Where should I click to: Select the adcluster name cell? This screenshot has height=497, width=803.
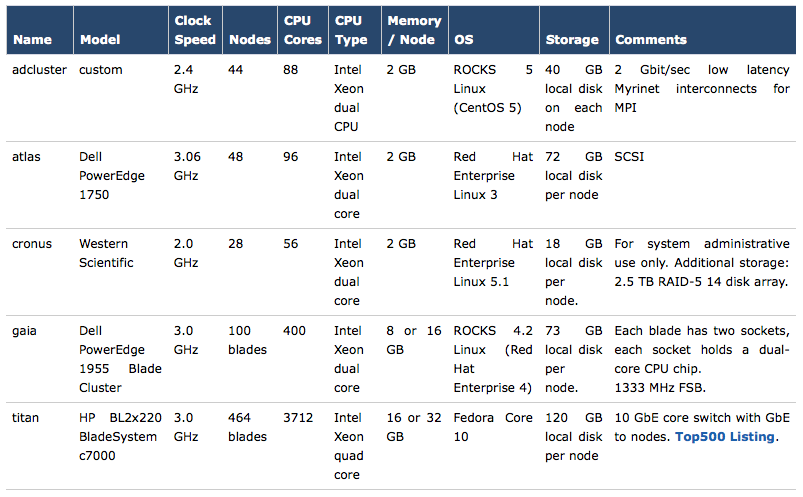click(39, 70)
